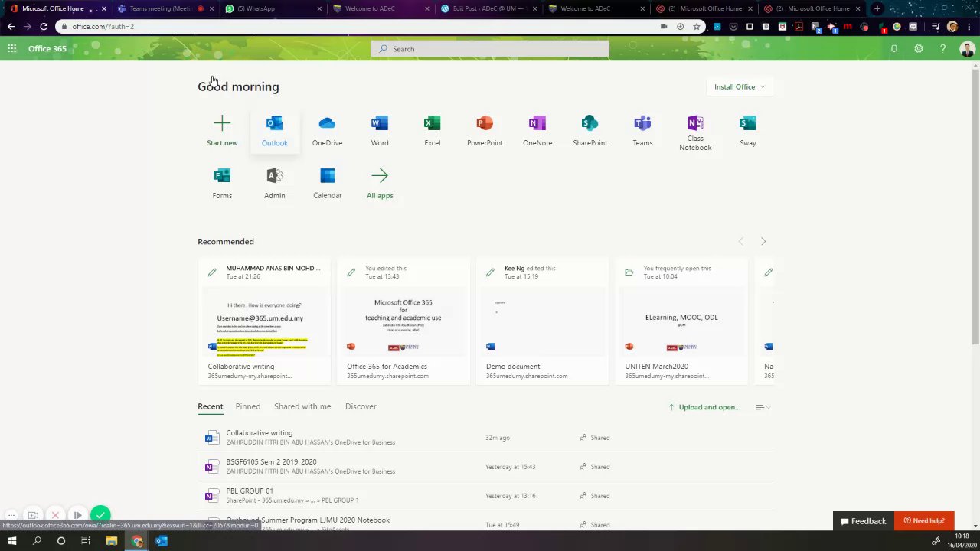Open the OneDrive app
This screenshot has width=980, height=551.
point(327,131)
